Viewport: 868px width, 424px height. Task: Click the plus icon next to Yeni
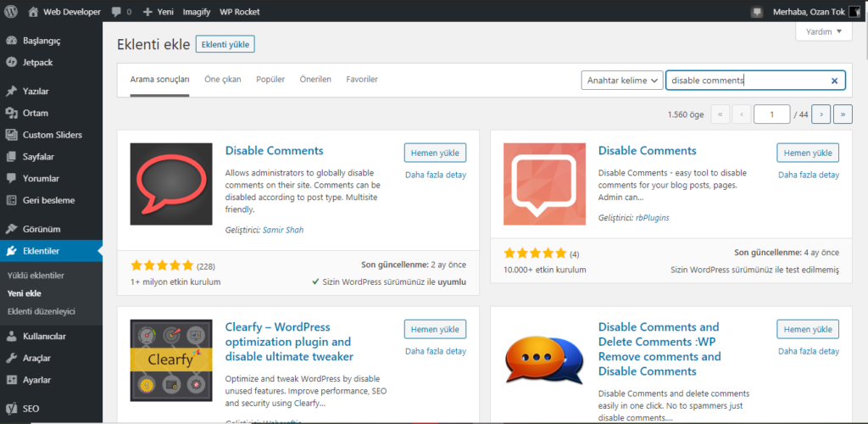click(147, 12)
